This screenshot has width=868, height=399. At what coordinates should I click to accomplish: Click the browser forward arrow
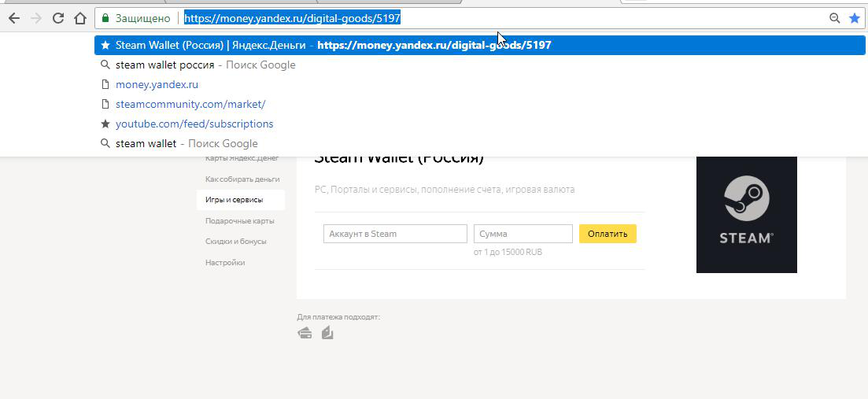point(36,18)
